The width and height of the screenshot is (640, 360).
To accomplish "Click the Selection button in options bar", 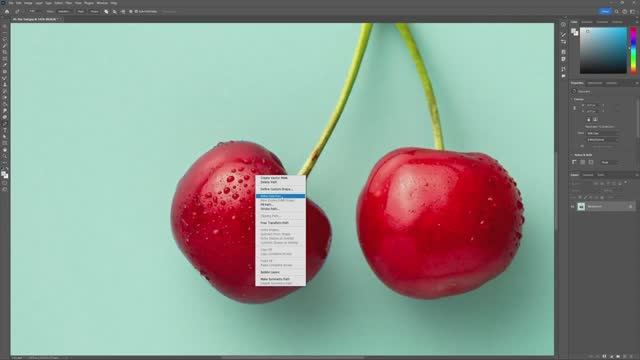I will pyautogui.click(x=64, y=11).
